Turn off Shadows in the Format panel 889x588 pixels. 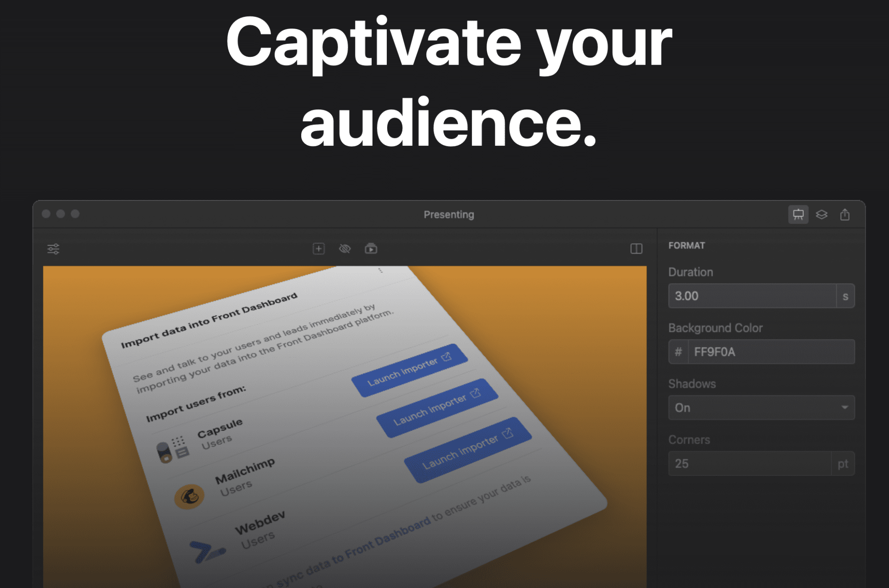point(761,407)
